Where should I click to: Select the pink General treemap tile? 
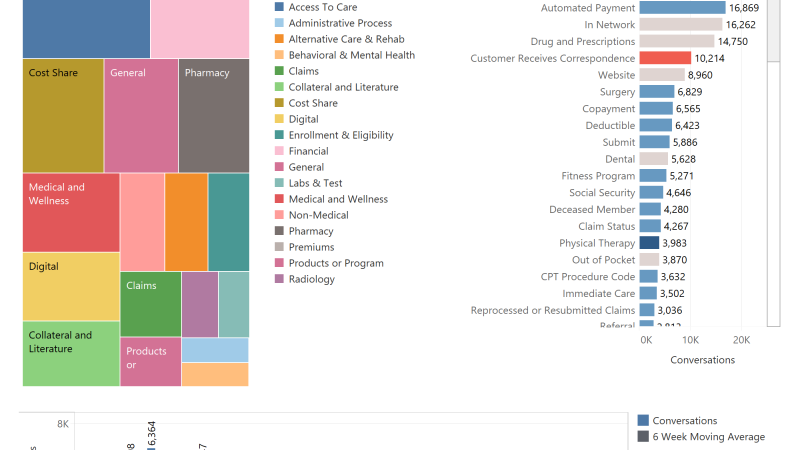(141, 115)
